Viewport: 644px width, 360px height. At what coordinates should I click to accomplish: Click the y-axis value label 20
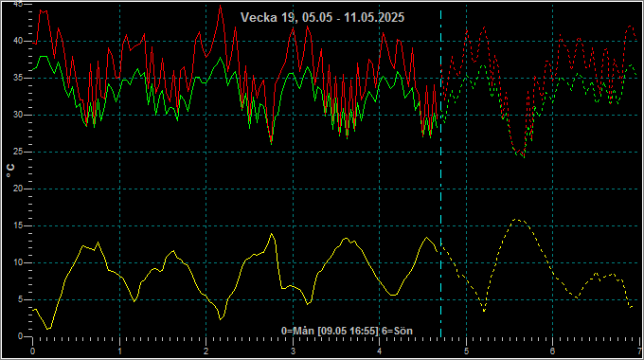[18, 189]
